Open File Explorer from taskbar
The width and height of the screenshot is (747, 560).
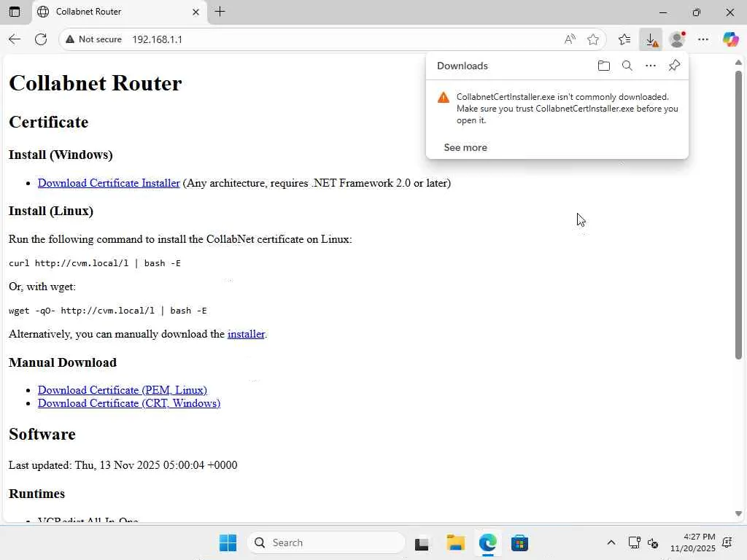(455, 542)
